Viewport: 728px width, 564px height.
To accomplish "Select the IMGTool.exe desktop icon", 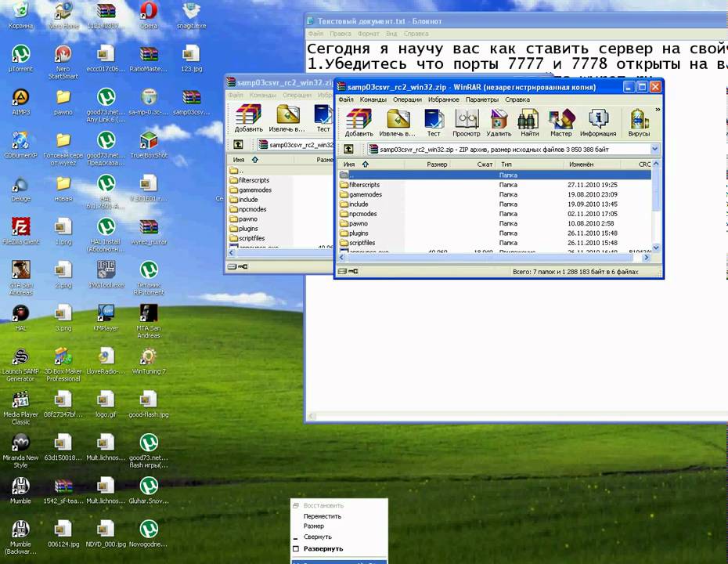I will point(106,274).
